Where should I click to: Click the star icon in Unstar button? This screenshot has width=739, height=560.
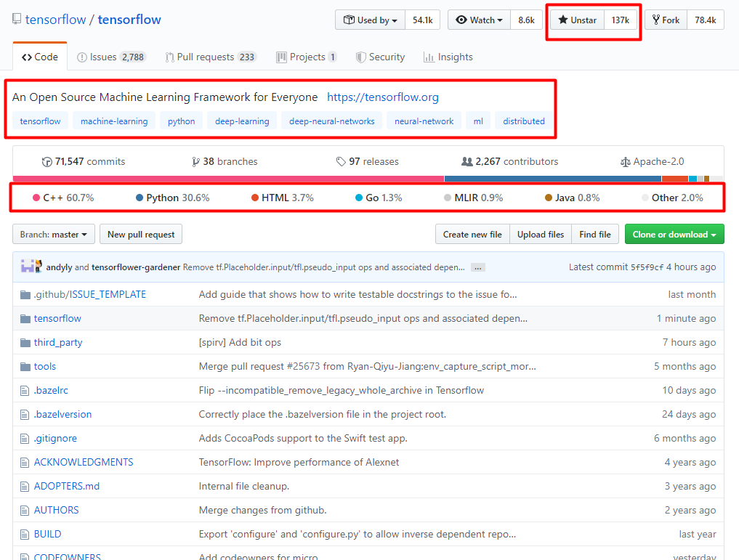[x=562, y=20]
